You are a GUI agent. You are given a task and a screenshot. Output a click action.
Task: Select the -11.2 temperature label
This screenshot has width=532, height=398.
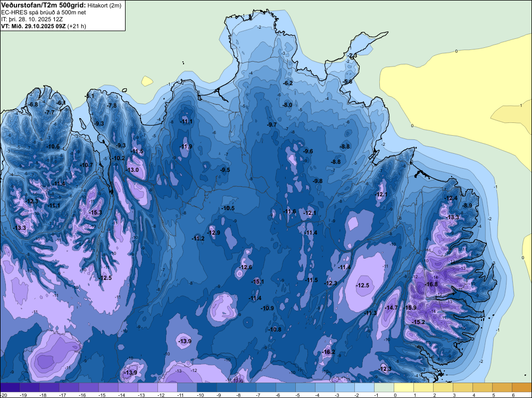click(198, 238)
